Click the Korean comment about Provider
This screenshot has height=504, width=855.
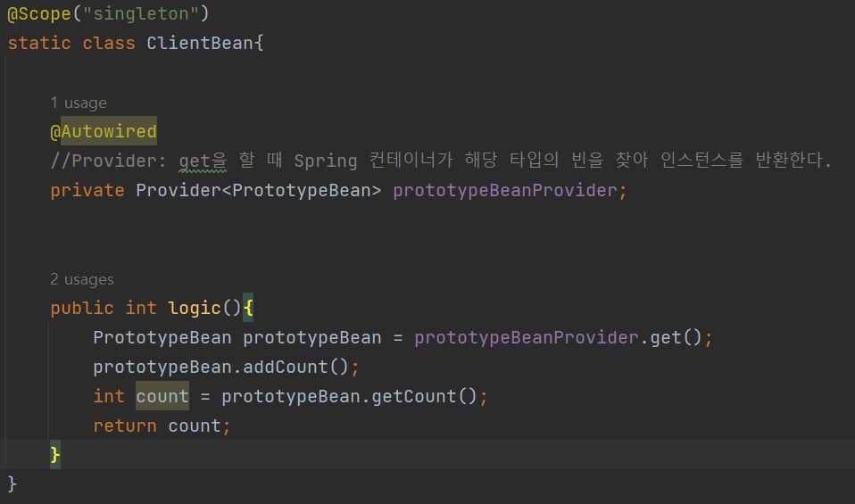441,161
